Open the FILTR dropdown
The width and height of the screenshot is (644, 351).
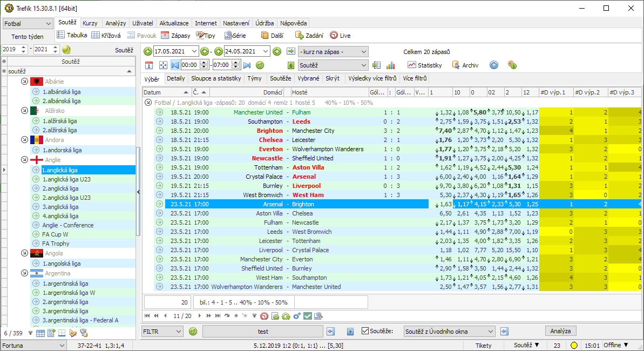(162, 331)
